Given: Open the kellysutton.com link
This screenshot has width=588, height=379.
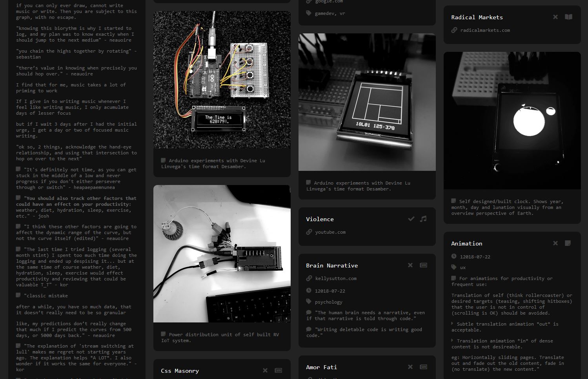Looking at the screenshot, I should [x=336, y=278].
